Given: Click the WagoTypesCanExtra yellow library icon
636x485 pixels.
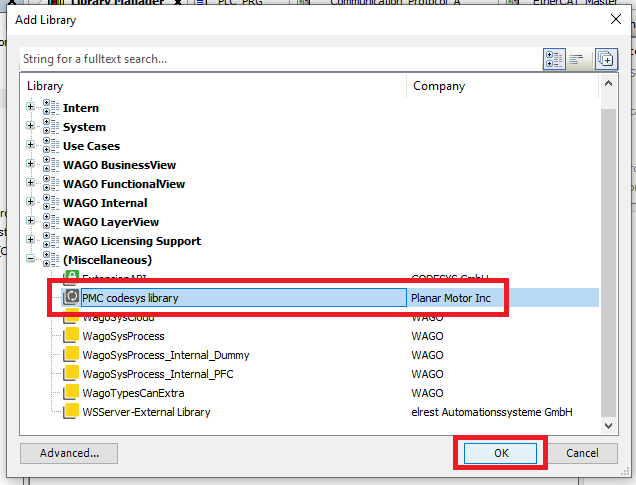Looking at the screenshot, I should click(71, 393).
